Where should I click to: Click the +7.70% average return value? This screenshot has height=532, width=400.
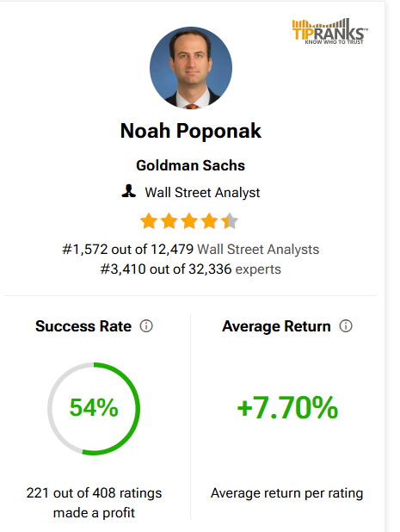coord(287,408)
